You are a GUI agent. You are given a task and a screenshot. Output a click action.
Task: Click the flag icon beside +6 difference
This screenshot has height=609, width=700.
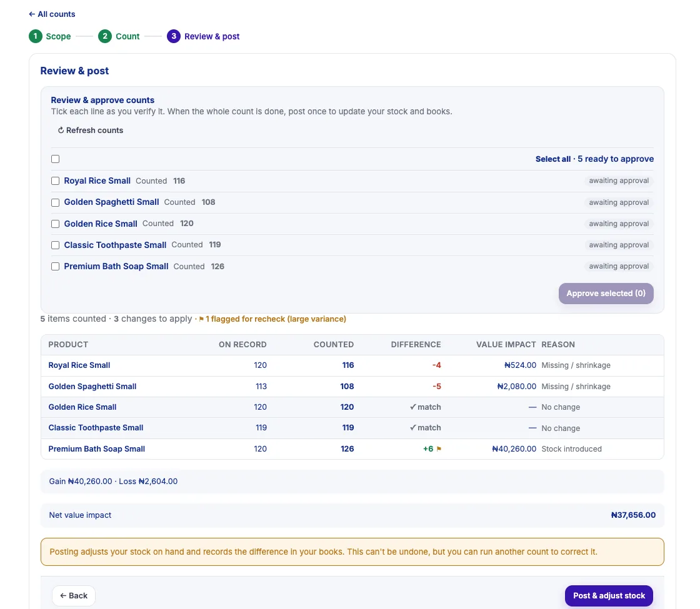[x=439, y=449]
